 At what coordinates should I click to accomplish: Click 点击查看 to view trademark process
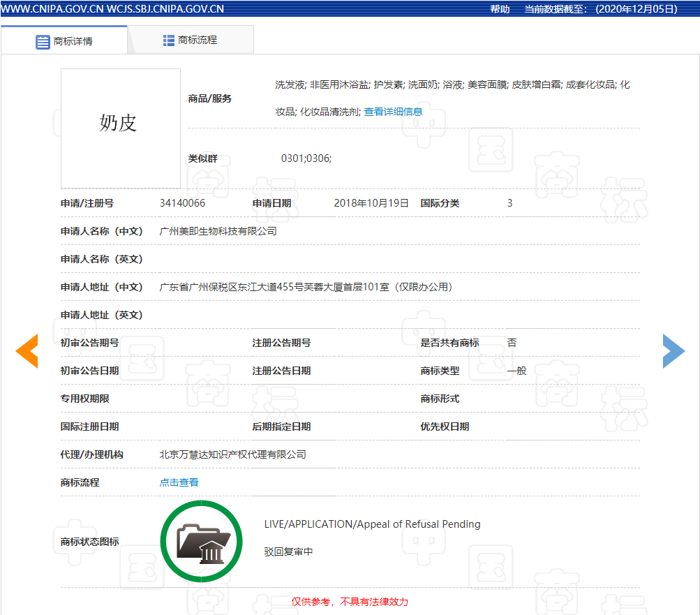point(179,482)
